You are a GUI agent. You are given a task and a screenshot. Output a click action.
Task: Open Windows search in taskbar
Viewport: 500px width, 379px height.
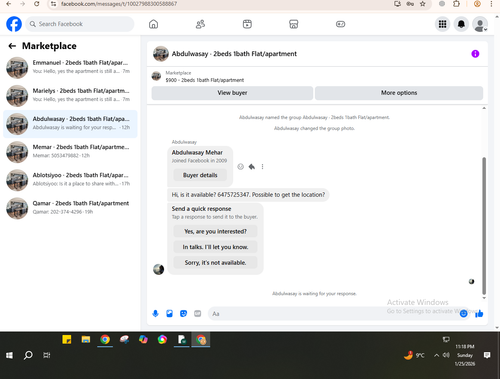[28, 355]
